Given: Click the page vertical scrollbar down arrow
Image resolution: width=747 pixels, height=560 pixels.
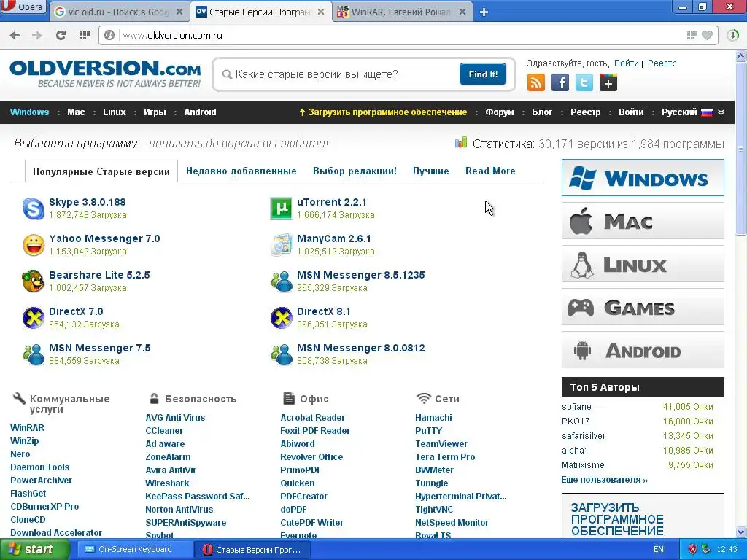Looking at the screenshot, I should click(x=741, y=532).
